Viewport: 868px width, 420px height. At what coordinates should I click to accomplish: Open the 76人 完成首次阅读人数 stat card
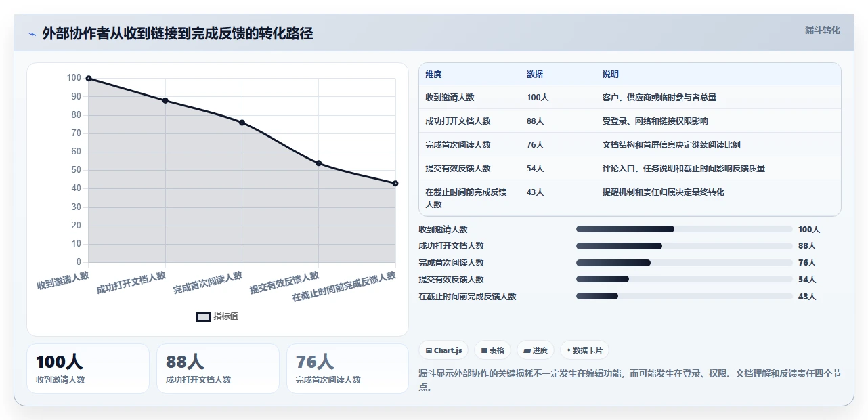point(348,369)
